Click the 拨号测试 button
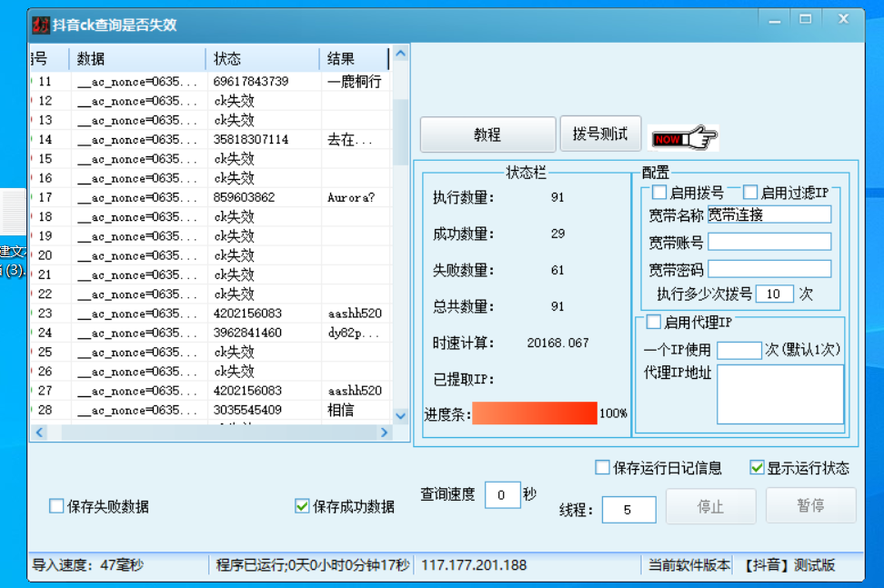The width and height of the screenshot is (884, 588). [600, 134]
